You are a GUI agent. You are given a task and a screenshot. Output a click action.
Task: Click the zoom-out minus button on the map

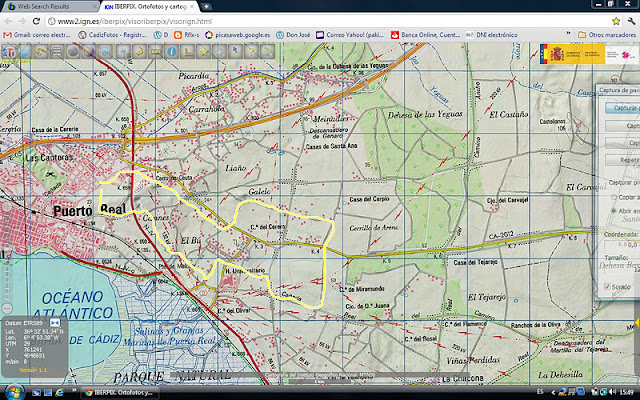click(x=7, y=309)
